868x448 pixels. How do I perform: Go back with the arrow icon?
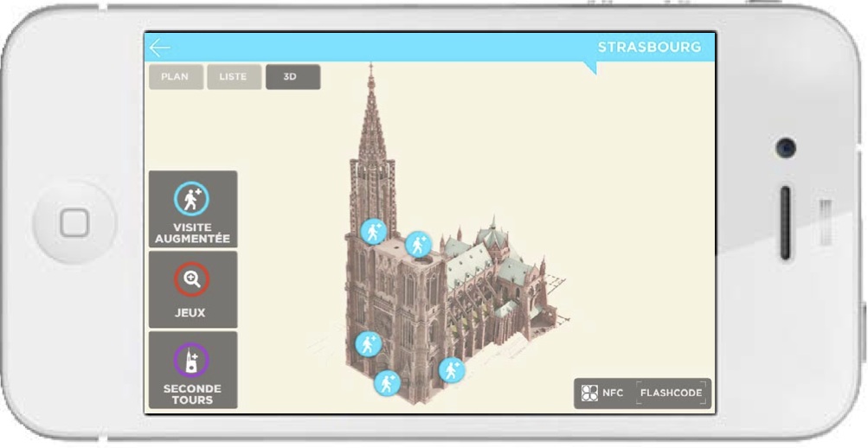point(159,48)
